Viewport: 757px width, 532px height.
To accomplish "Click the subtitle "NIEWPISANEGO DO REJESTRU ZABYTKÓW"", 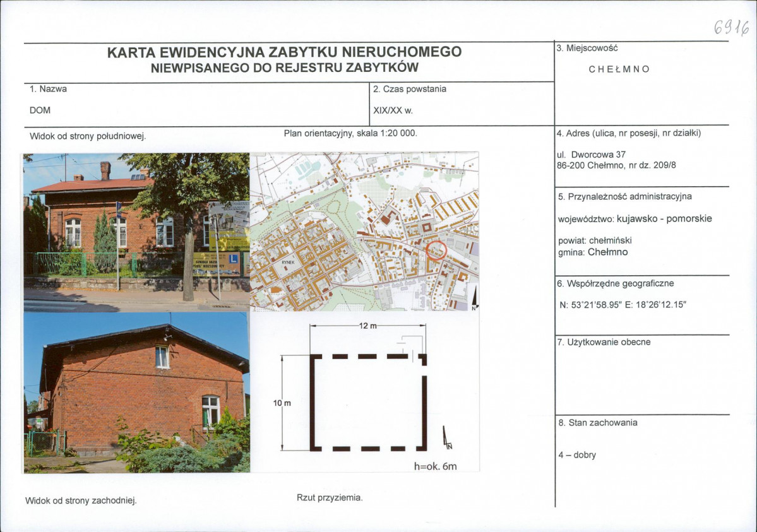I will tap(284, 68).
